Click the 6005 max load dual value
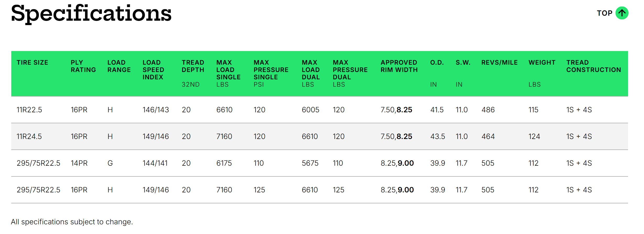Screen dimensions: 644x234 (310, 110)
